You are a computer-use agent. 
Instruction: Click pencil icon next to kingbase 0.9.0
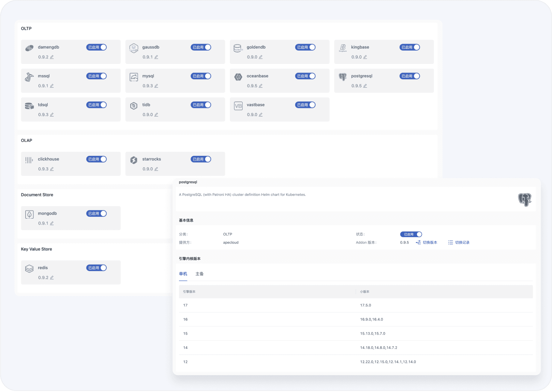pyautogui.click(x=365, y=57)
